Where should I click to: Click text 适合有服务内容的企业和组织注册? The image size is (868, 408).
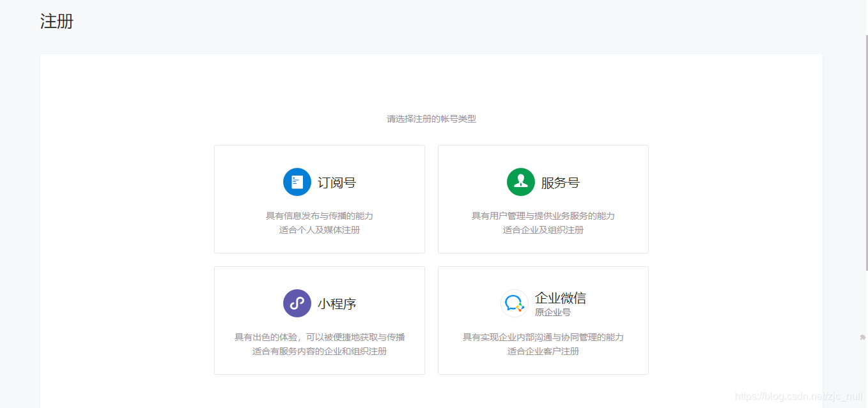point(320,351)
